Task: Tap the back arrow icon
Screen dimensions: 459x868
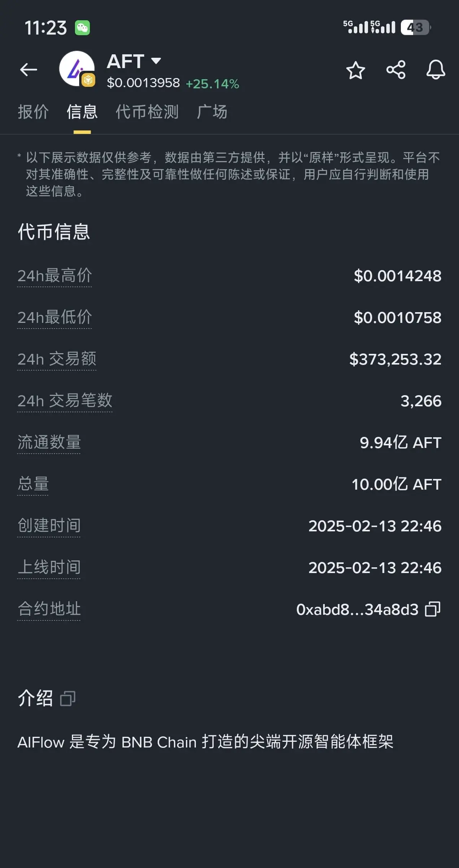Action: (x=29, y=70)
